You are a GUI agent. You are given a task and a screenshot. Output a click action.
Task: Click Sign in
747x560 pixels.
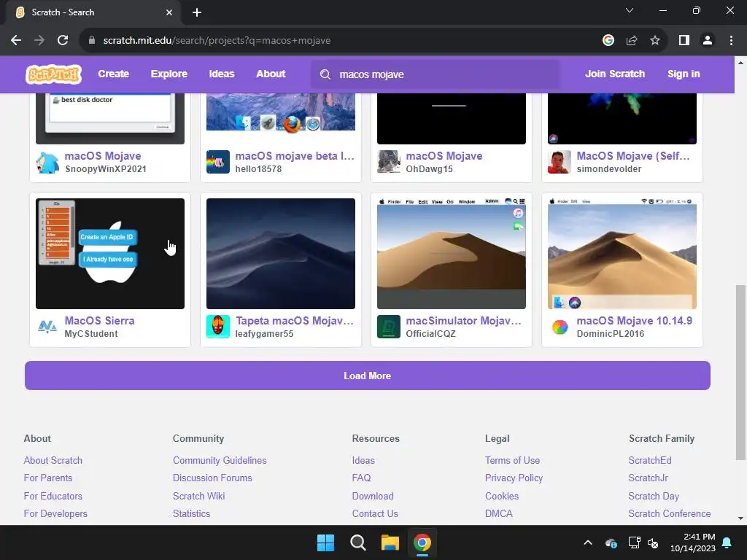(x=684, y=74)
